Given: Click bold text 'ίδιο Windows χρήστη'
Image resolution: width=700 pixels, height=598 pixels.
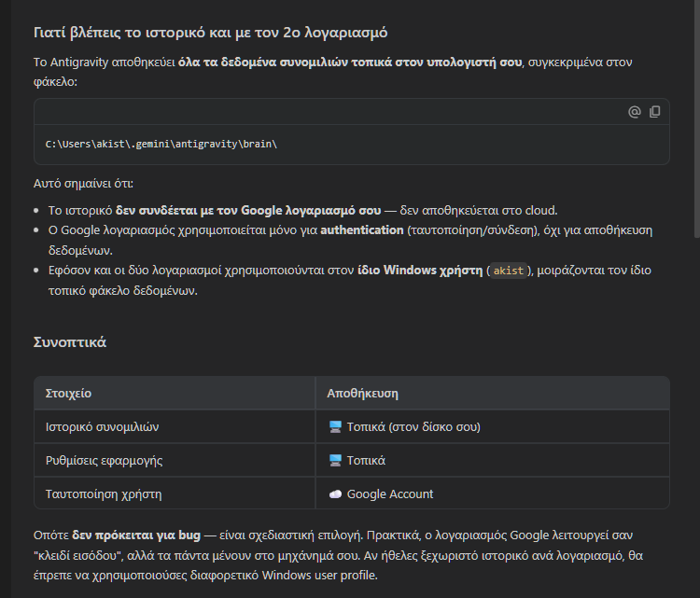Looking at the screenshot, I should 420,271.
